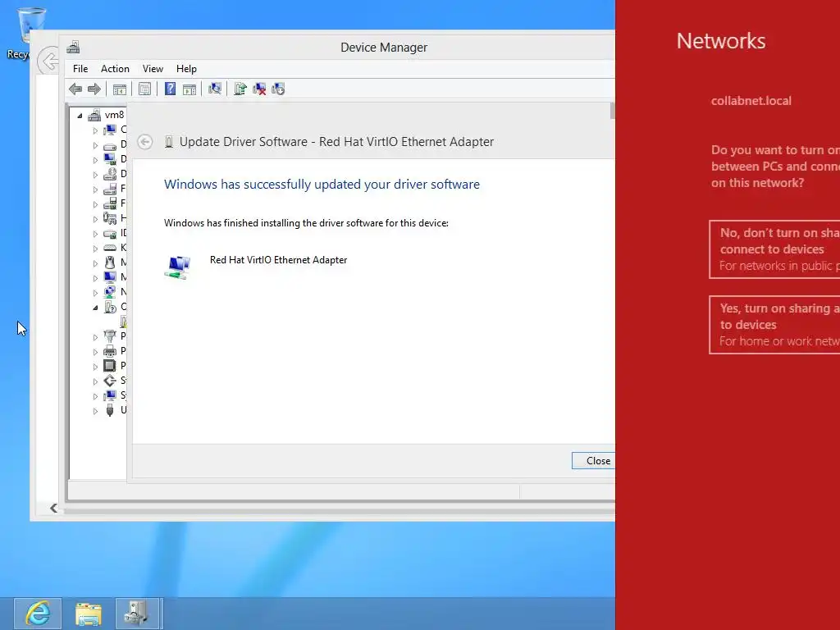The height and width of the screenshot is (630, 840).
Task: Expand the IDE ATA/ATAPI controllers tree arrow
Action: click(95, 234)
